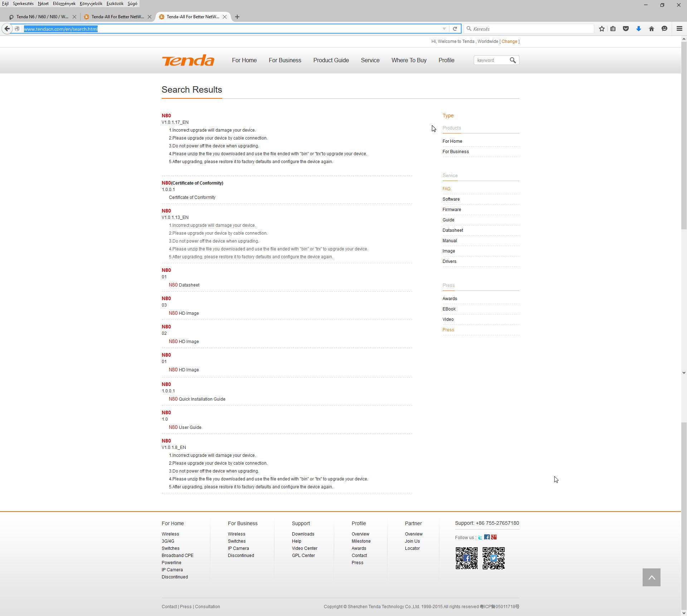Filter results by FAQ

447,189
